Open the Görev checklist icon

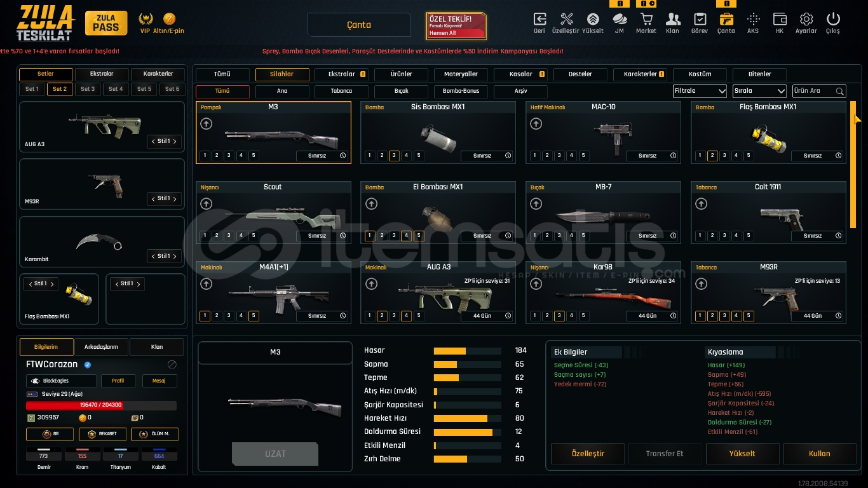tap(700, 19)
